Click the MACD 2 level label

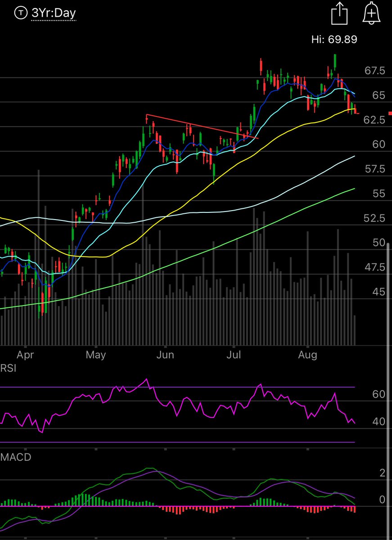pyautogui.click(x=382, y=473)
